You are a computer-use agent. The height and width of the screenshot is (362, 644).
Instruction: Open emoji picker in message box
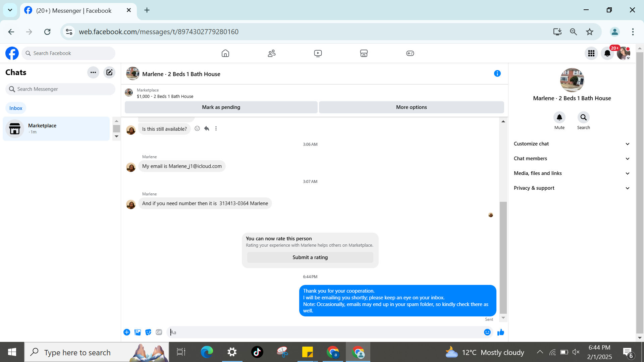click(487, 332)
